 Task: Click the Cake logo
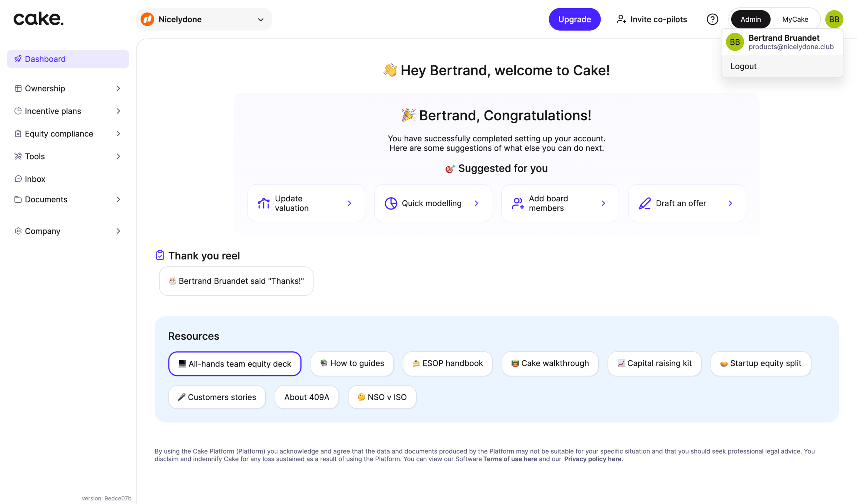(39, 19)
